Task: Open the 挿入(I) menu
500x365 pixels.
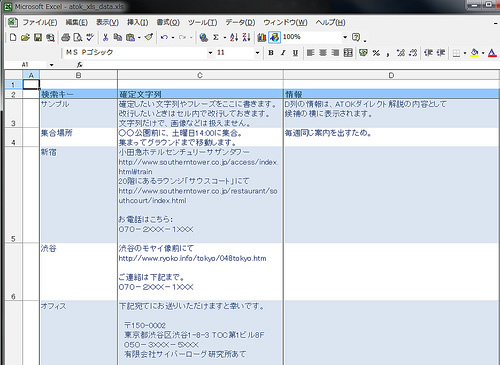Action: (138, 22)
